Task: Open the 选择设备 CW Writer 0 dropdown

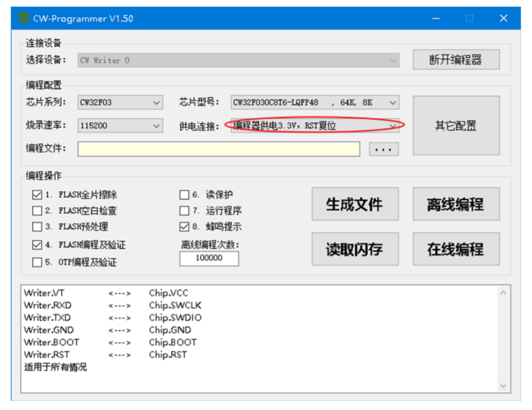Action: point(238,61)
